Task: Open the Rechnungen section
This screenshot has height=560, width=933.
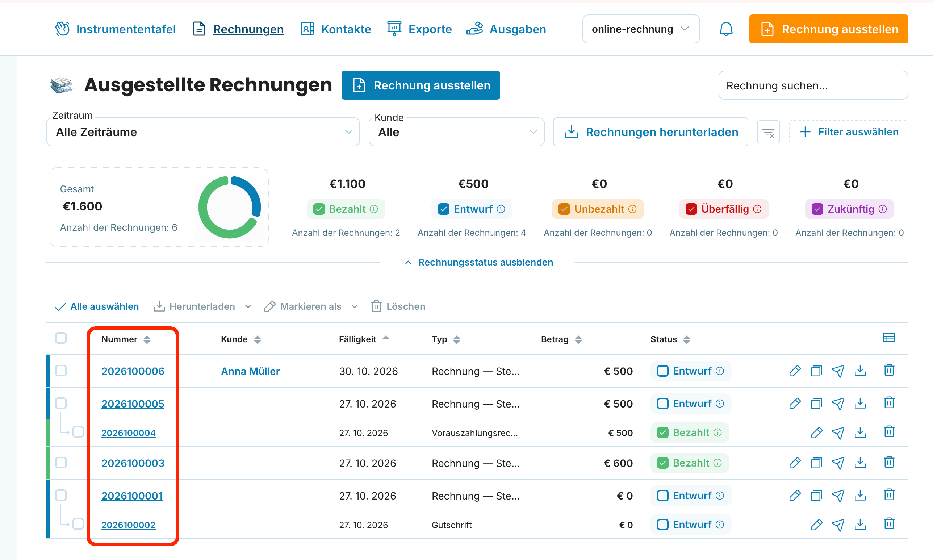Action: tap(238, 29)
